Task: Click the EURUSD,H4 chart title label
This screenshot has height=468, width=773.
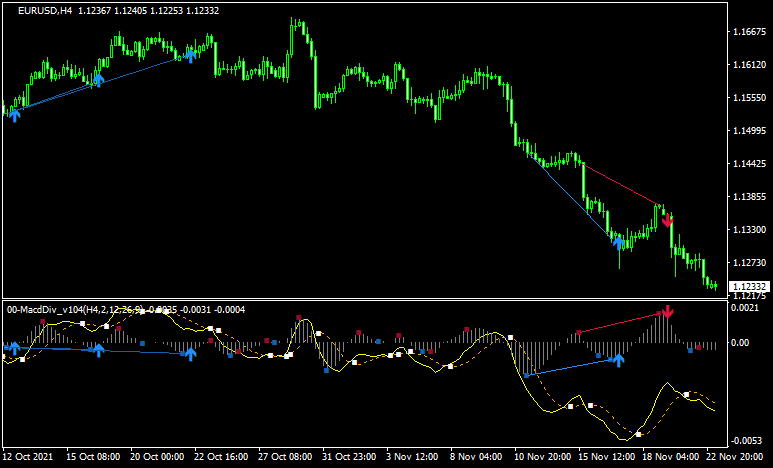Action: [x=45, y=10]
